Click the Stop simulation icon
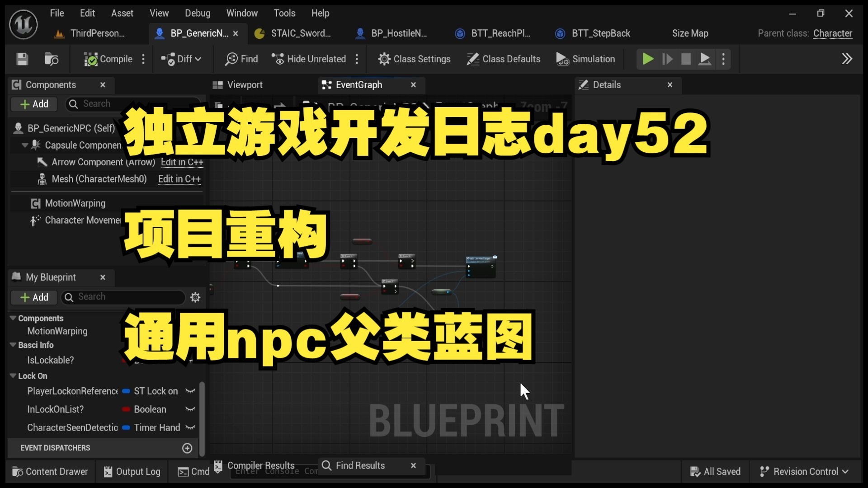Image resolution: width=868 pixels, height=488 pixels. [x=686, y=59]
